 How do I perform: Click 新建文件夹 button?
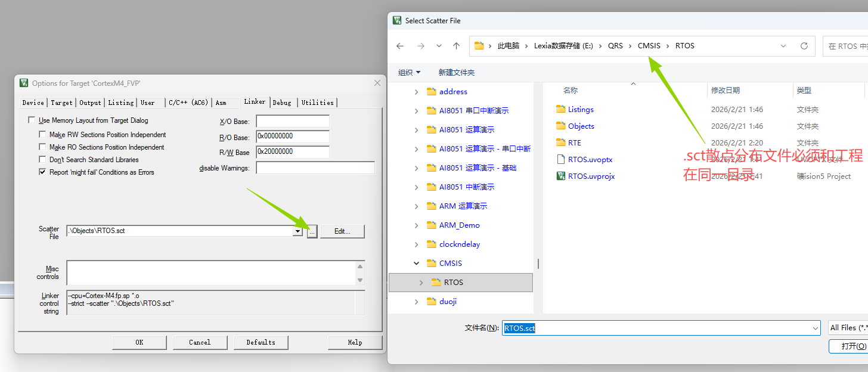click(457, 72)
